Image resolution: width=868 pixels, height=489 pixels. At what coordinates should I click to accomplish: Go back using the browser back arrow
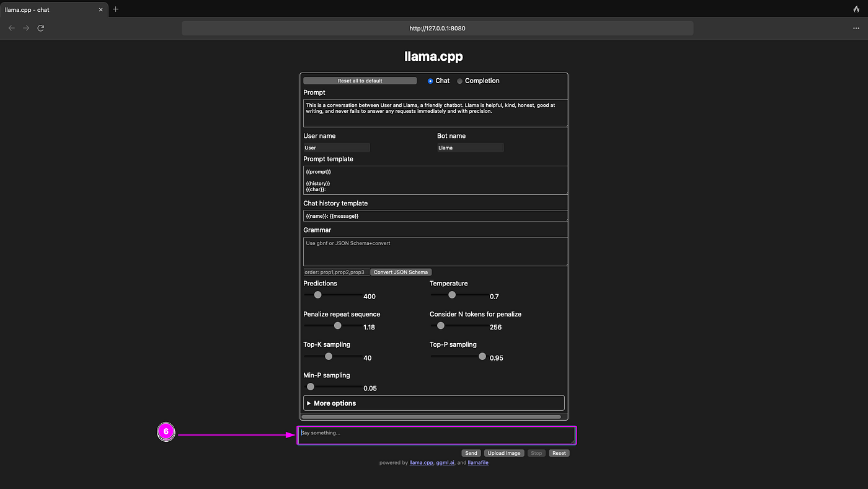coord(11,29)
